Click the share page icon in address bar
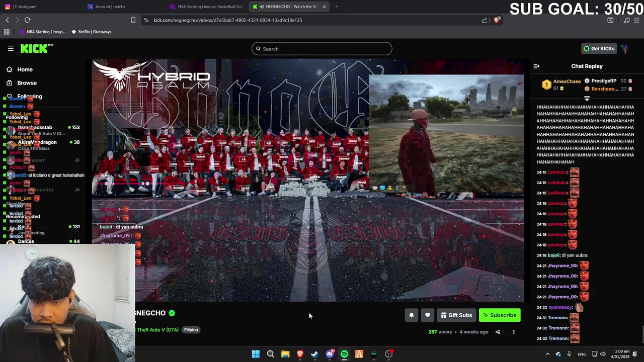The height and width of the screenshot is (362, 644). 484,20
